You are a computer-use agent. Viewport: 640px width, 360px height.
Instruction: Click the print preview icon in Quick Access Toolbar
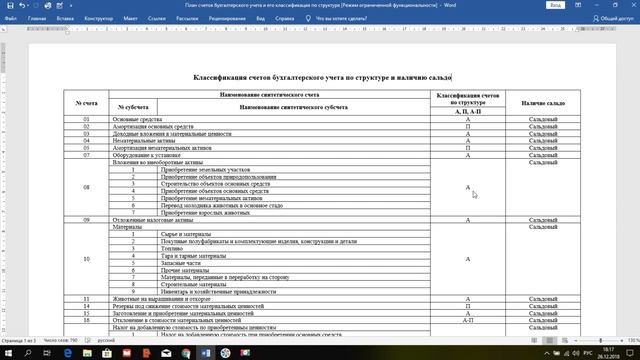(48, 6)
